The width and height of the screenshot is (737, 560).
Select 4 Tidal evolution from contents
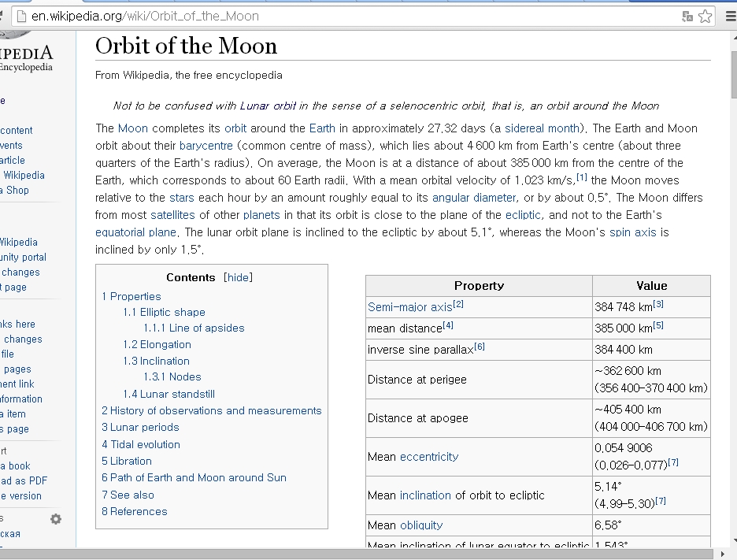tap(141, 444)
